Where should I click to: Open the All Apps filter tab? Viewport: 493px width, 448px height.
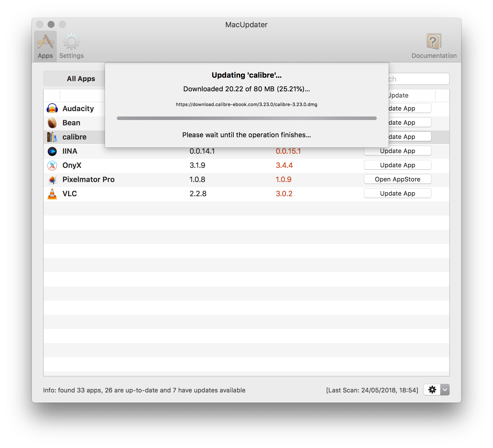[81, 79]
